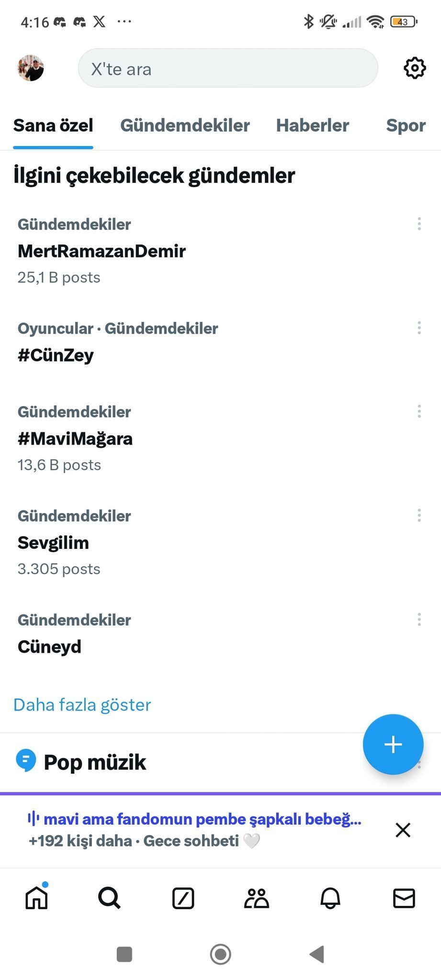Dismiss the Space banner with X
Viewport: 441px width, 980px height.
tap(403, 830)
